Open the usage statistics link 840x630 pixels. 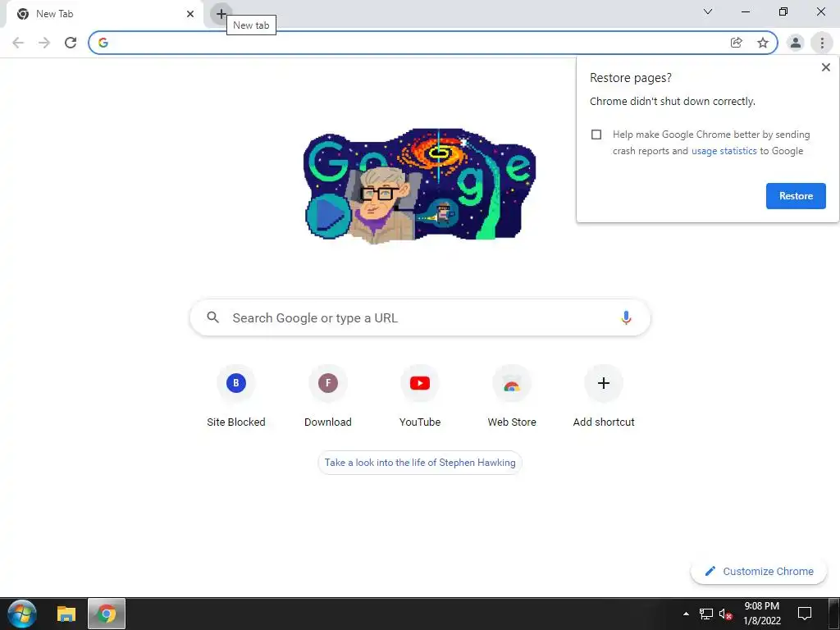coord(724,151)
